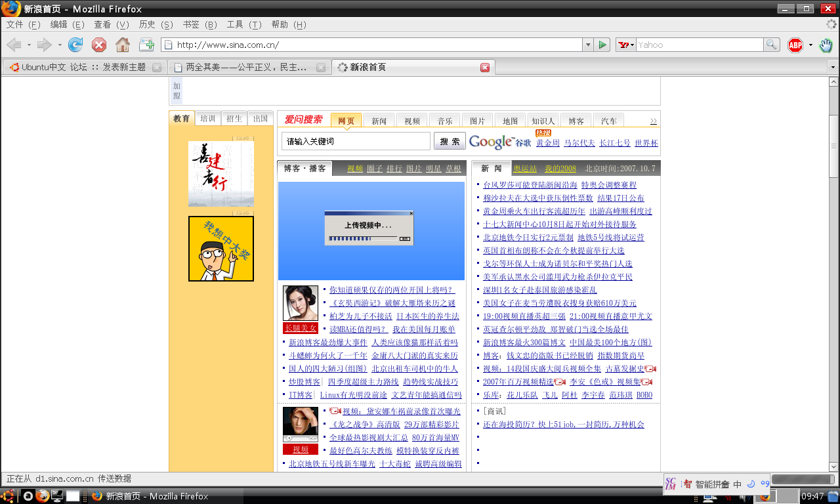Click the monitor icon in the taskbar
Viewport: 840px width, 504px height.
57,496
